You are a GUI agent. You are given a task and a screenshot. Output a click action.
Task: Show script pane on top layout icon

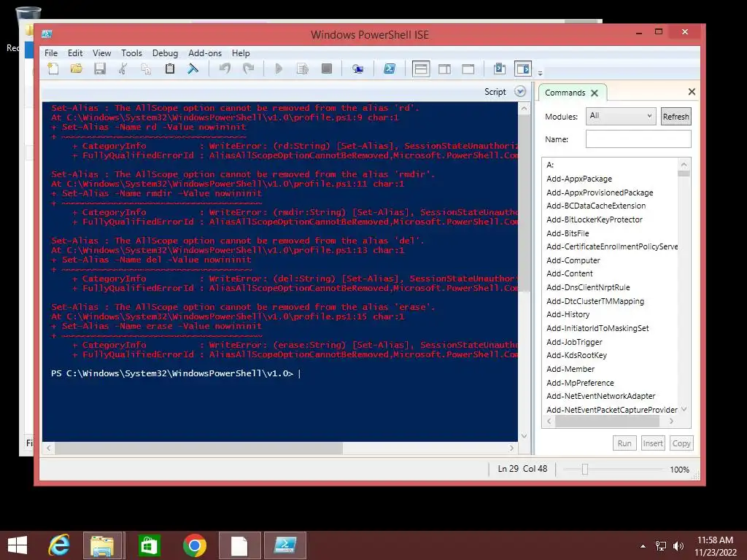click(421, 69)
